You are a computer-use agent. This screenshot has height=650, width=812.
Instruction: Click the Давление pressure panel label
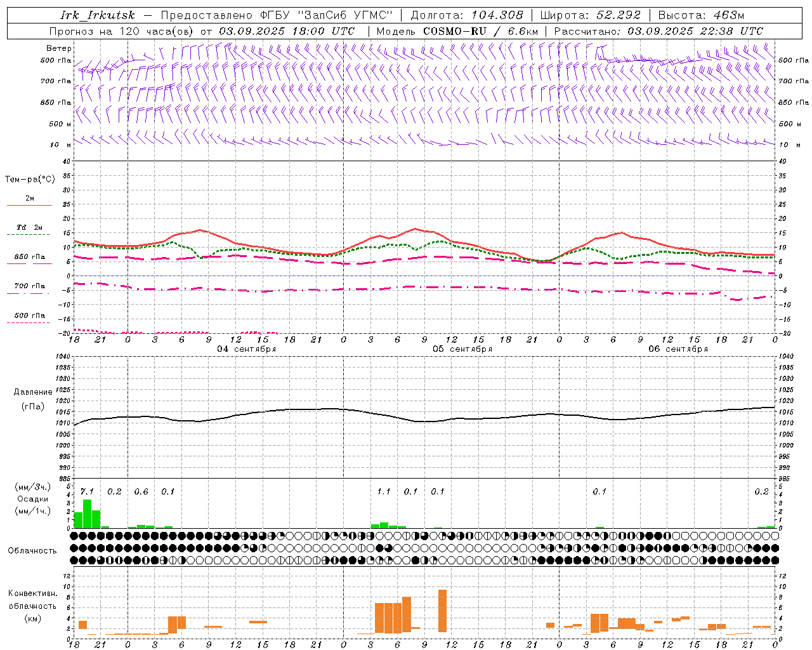[32, 392]
